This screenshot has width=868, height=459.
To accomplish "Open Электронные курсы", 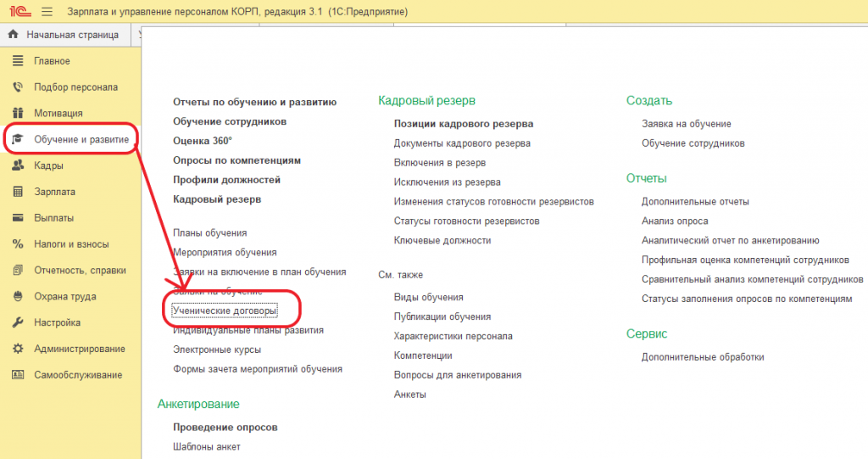I will click(217, 350).
